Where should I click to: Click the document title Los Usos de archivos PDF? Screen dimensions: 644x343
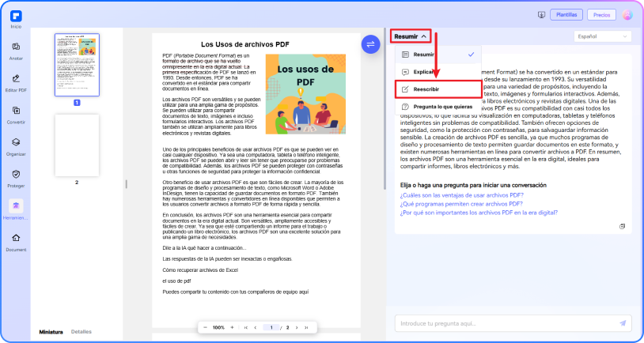pos(245,44)
